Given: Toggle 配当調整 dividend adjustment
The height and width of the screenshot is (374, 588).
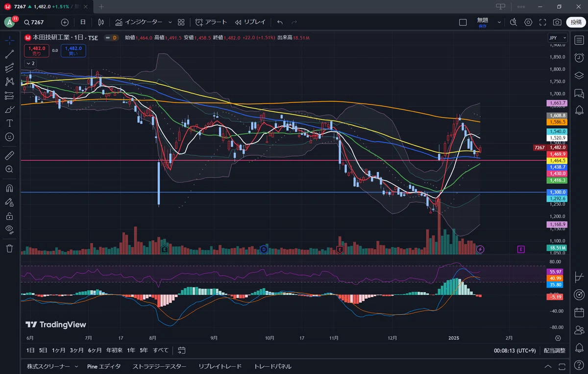Looking at the screenshot, I should click(x=555, y=350).
